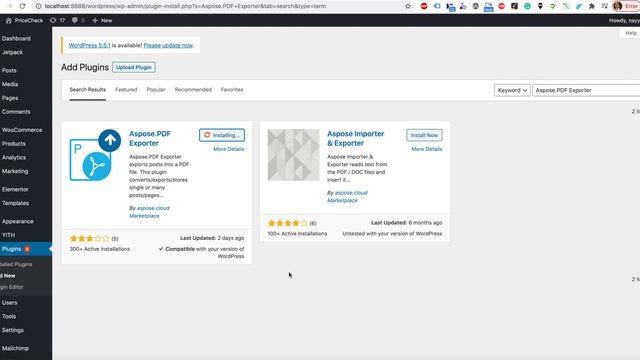Viewport: 640px width, 360px height.
Task: Click the Upload Plugin button
Action: (134, 67)
